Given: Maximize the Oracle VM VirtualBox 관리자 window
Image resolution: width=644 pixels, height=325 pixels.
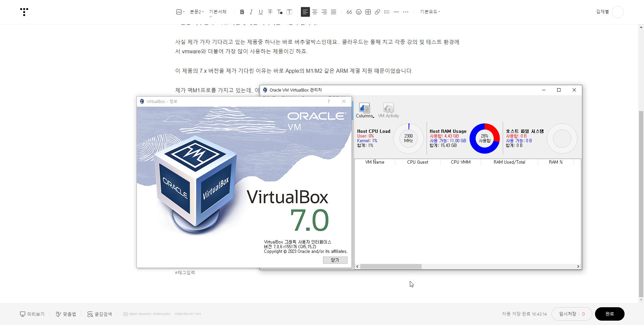Looking at the screenshot, I should (x=559, y=90).
